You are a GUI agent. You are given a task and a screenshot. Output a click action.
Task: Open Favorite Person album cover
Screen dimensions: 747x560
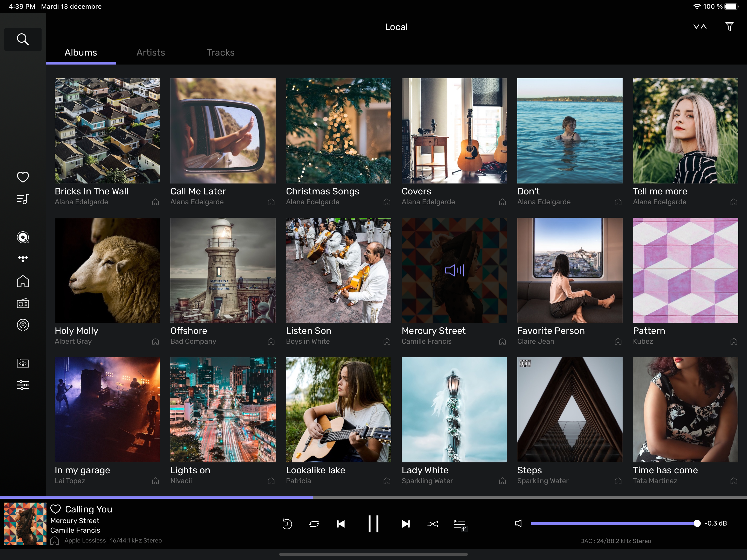[570, 270]
